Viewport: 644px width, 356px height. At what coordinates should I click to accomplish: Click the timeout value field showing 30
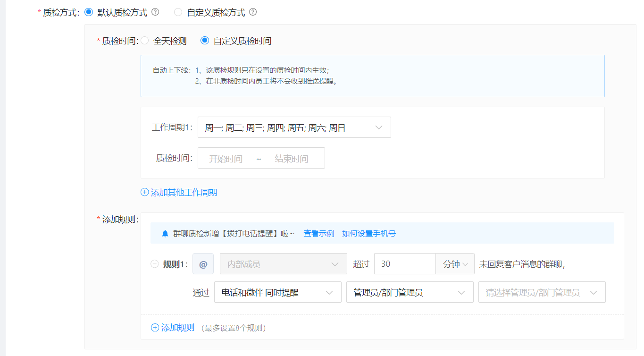click(x=405, y=264)
